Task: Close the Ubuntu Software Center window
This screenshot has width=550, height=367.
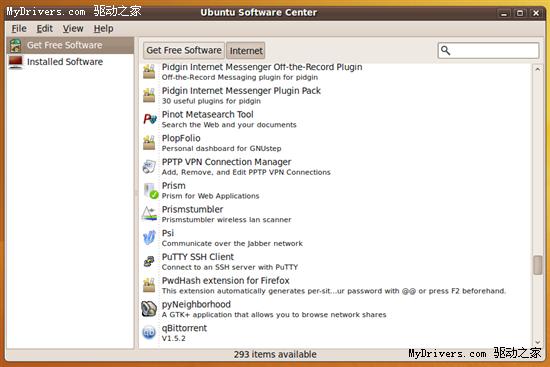Action: click(x=536, y=13)
